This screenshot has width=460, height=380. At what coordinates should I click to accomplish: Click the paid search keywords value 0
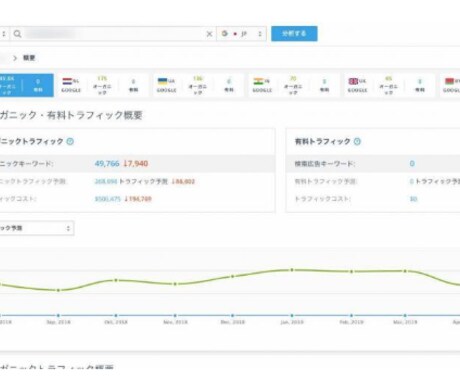[x=412, y=164]
